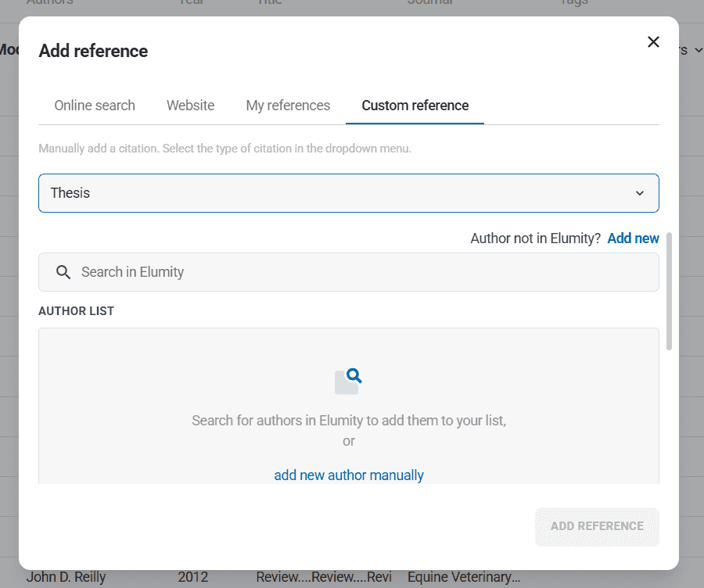The height and width of the screenshot is (588, 704).
Task: Expand the citation type chevron arrow
Action: 640,193
